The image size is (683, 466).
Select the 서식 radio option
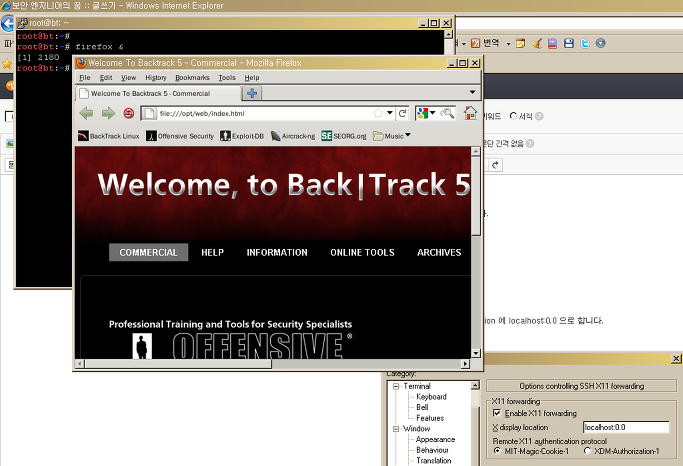tap(513, 116)
